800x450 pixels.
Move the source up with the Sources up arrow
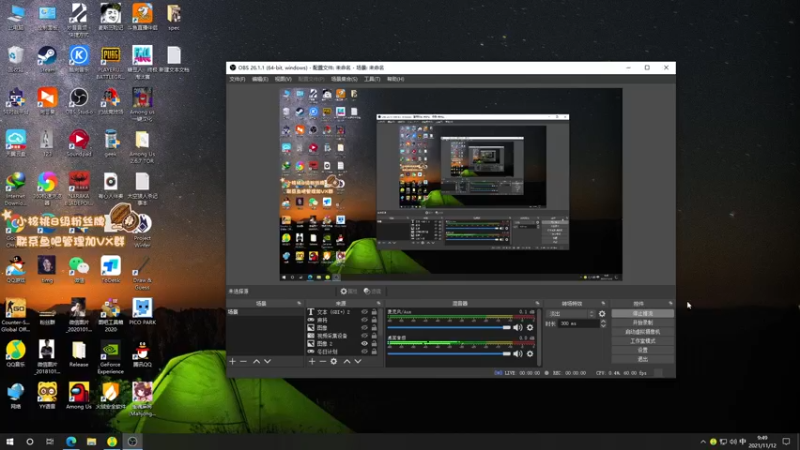347,361
